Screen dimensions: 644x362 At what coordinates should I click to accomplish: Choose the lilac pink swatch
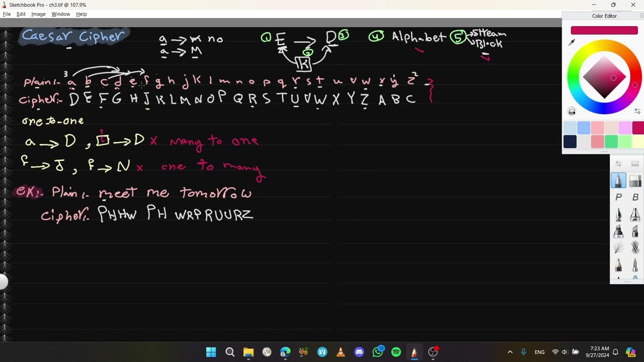624,128
